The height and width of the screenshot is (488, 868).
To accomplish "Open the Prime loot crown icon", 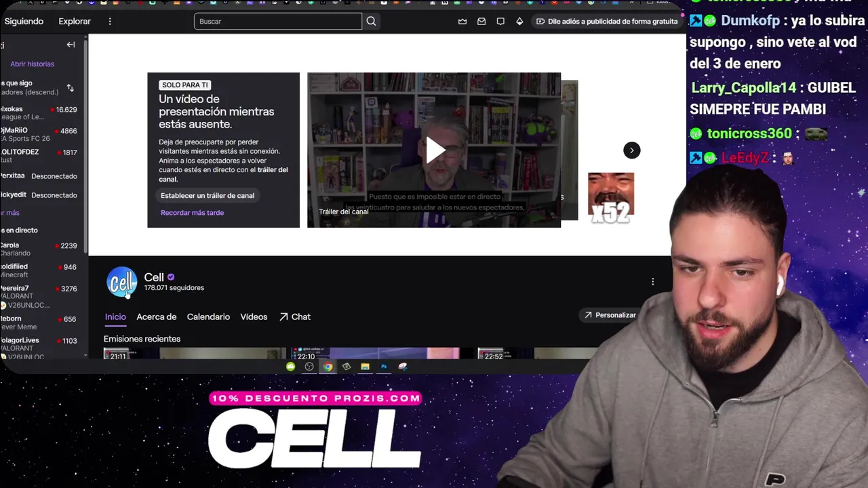I will [462, 21].
